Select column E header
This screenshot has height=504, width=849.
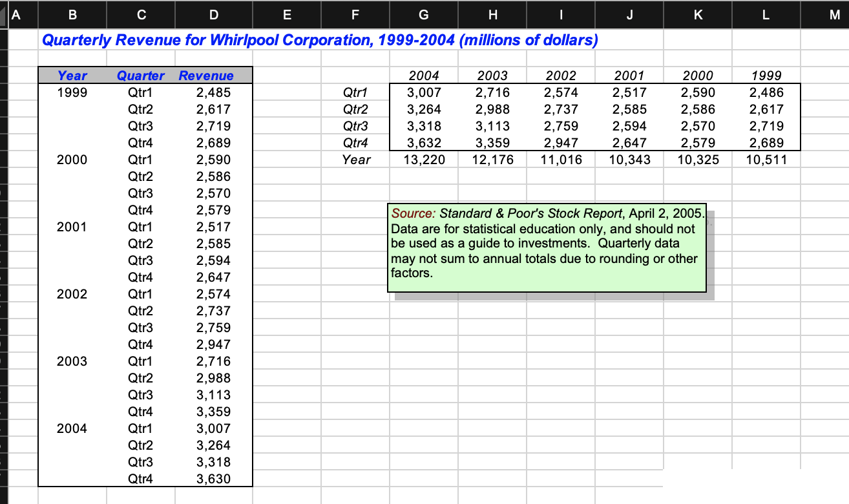(x=287, y=15)
